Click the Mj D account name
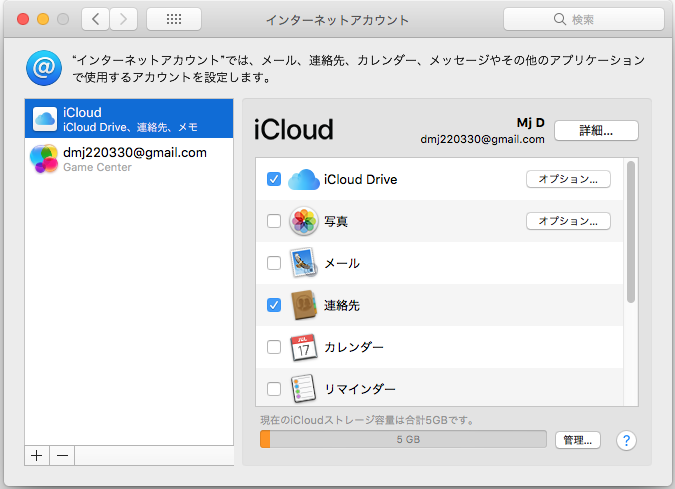 (x=530, y=123)
